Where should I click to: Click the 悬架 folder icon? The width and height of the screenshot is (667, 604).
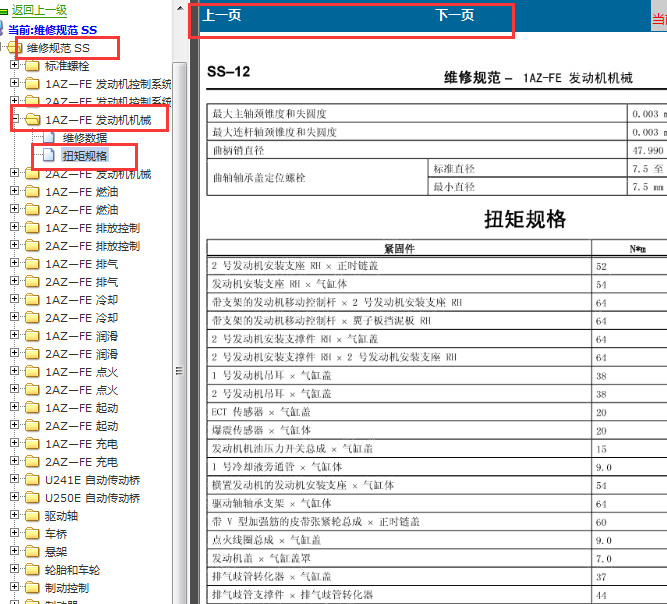(32, 552)
